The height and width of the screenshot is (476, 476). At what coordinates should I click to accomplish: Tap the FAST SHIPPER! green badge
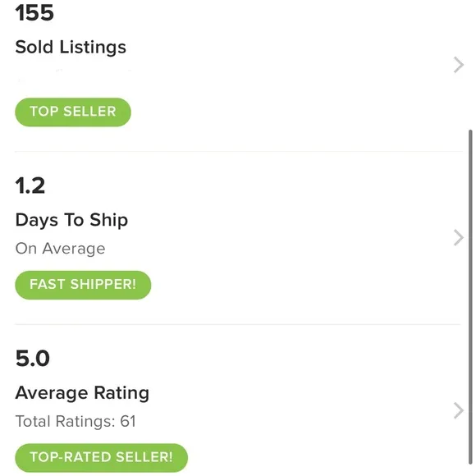(83, 285)
